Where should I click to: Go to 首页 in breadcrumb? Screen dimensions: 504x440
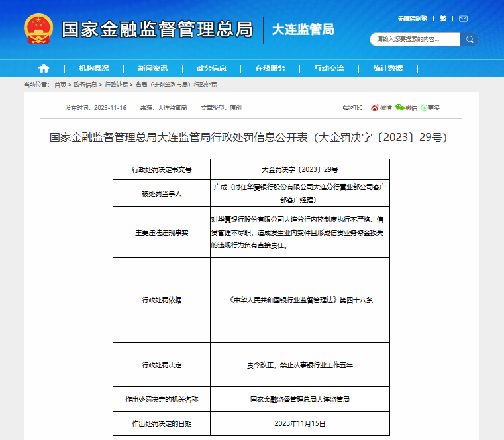(60, 85)
